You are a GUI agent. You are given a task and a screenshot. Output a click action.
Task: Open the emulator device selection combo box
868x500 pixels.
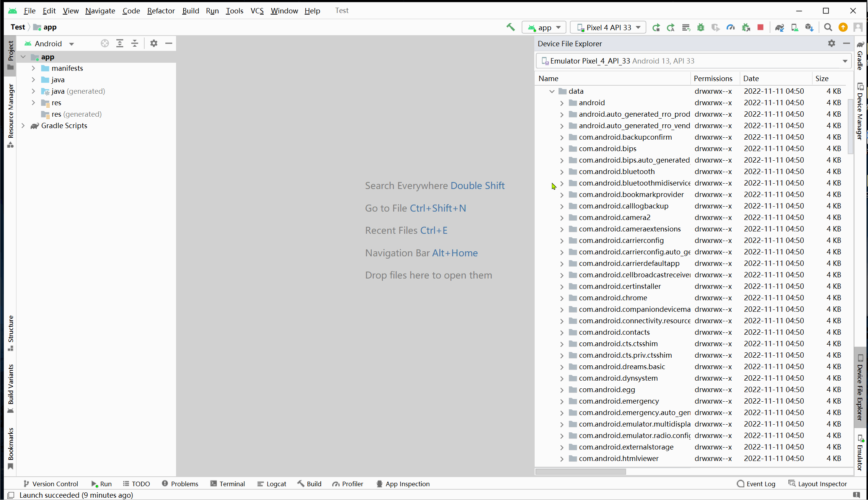pos(694,61)
